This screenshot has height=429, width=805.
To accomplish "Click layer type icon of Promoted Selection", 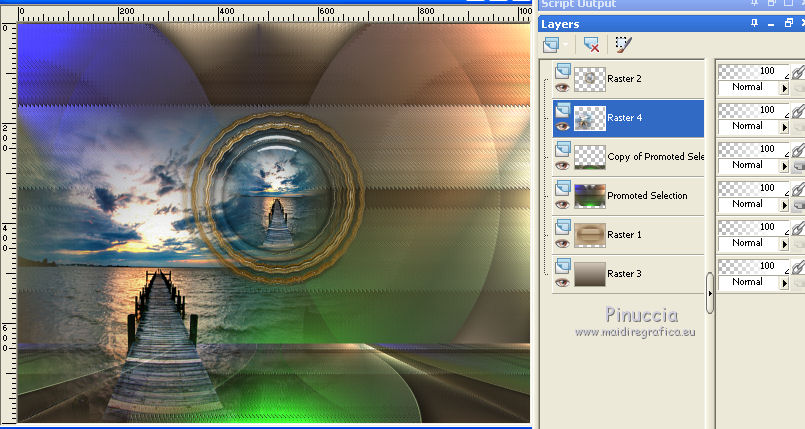I will [563, 187].
